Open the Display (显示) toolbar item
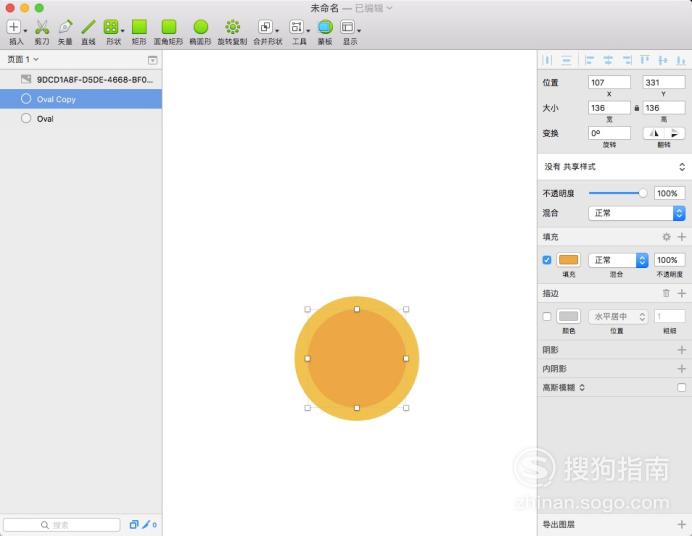 point(347,27)
